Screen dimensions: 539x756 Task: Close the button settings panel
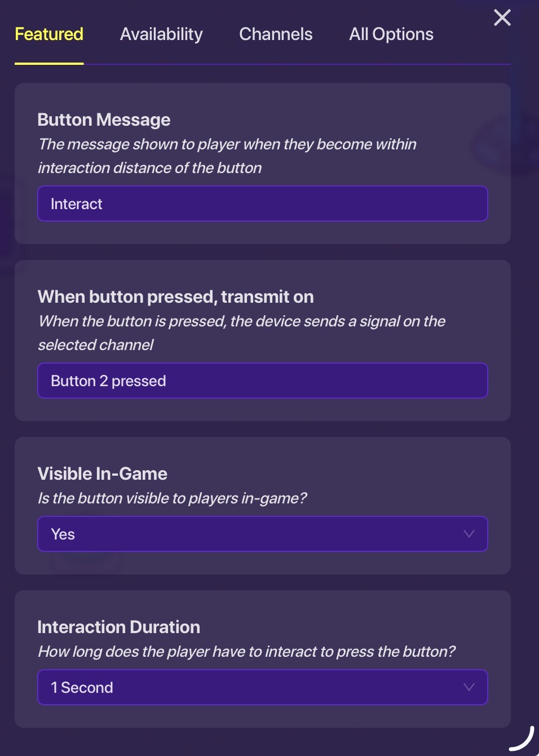pos(502,17)
